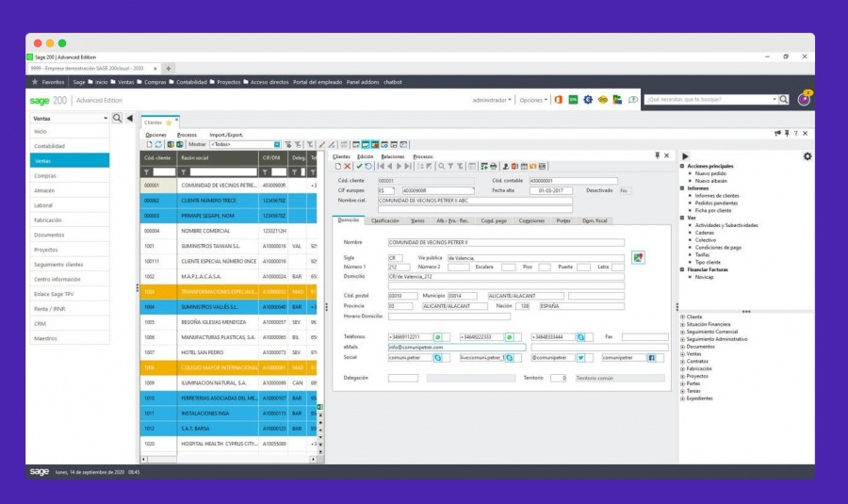Image resolution: width=848 pixels, height=504 pixels.
Task: Collapse the left sidebar with the black arrow
Action: tap(129, 118)
